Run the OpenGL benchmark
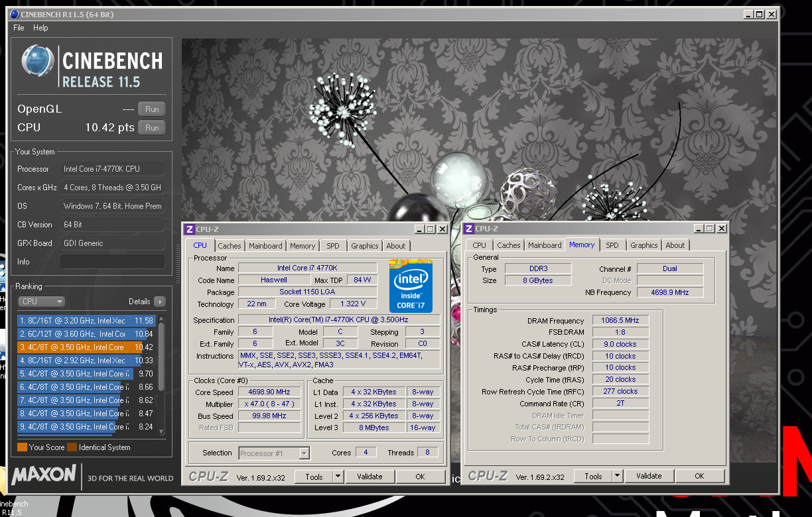Screen dimensions: 812x517 (152, 109)
